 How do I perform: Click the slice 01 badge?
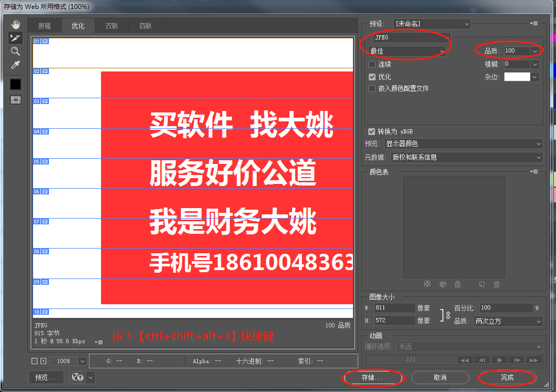point(41,42)
